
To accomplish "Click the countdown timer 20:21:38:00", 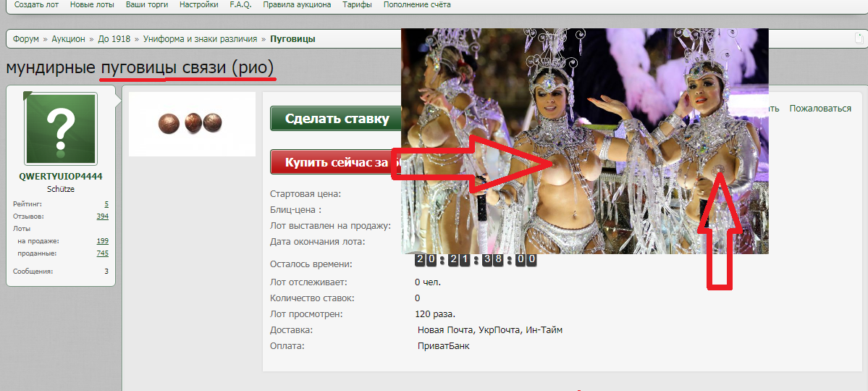I will [476, 258].
